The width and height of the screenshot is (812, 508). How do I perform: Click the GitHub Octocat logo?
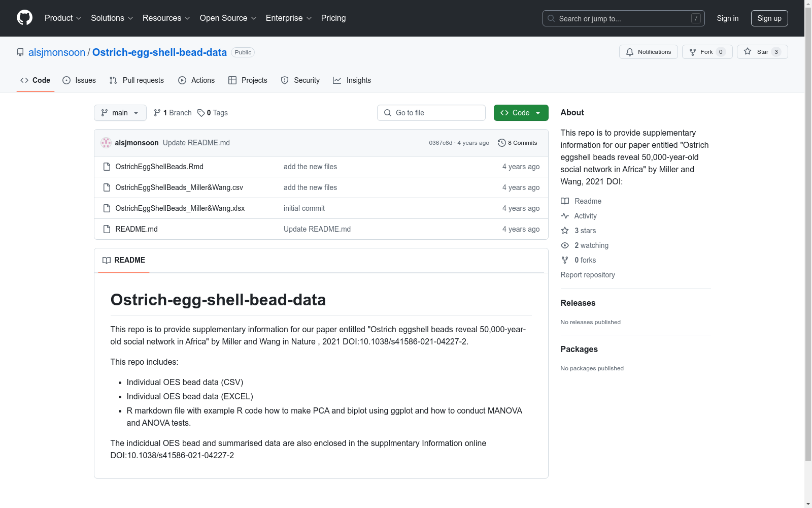[24, 18]
